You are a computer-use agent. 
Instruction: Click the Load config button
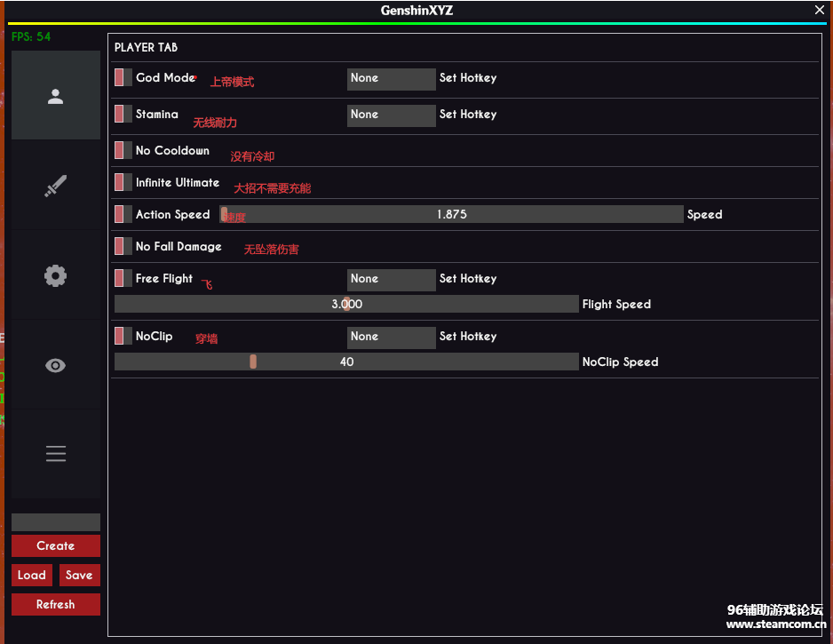pyautogui.click(x=32, y=575)
